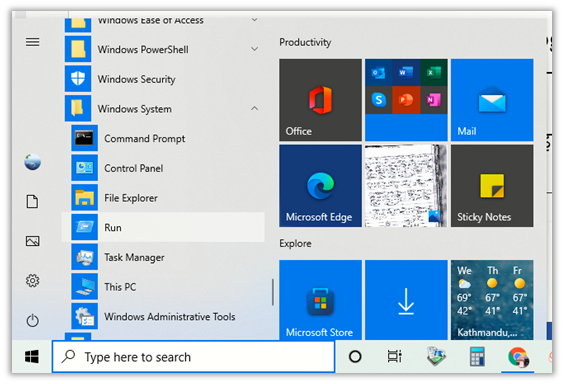
Task: Click the Photos live tile thumbnail
Action: click(x=406, y=186)
